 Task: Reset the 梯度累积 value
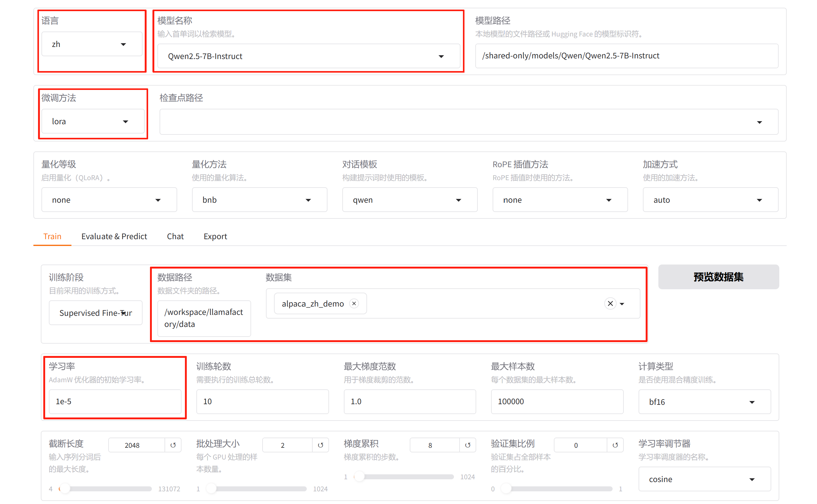pyautogui.click(x=468, y=445)
